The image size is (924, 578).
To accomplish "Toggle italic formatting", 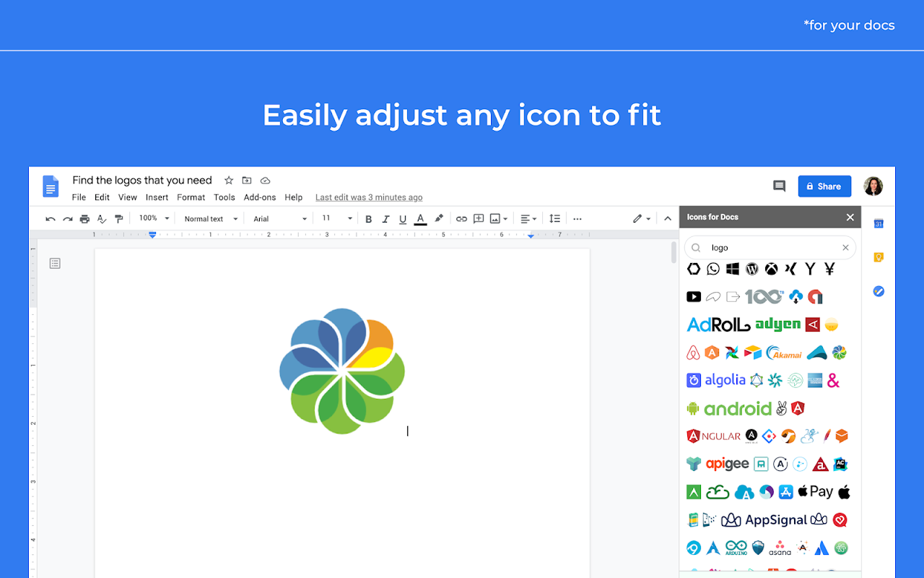I will pos(385,219).
